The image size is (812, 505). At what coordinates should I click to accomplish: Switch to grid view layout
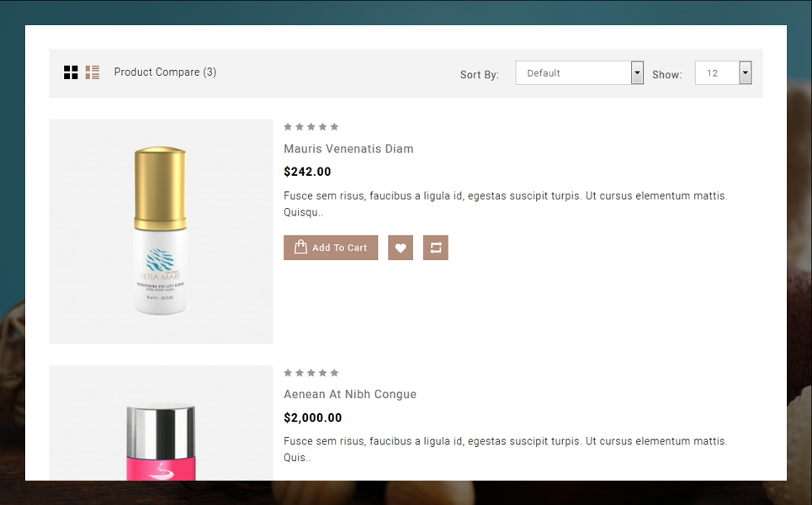71,72
